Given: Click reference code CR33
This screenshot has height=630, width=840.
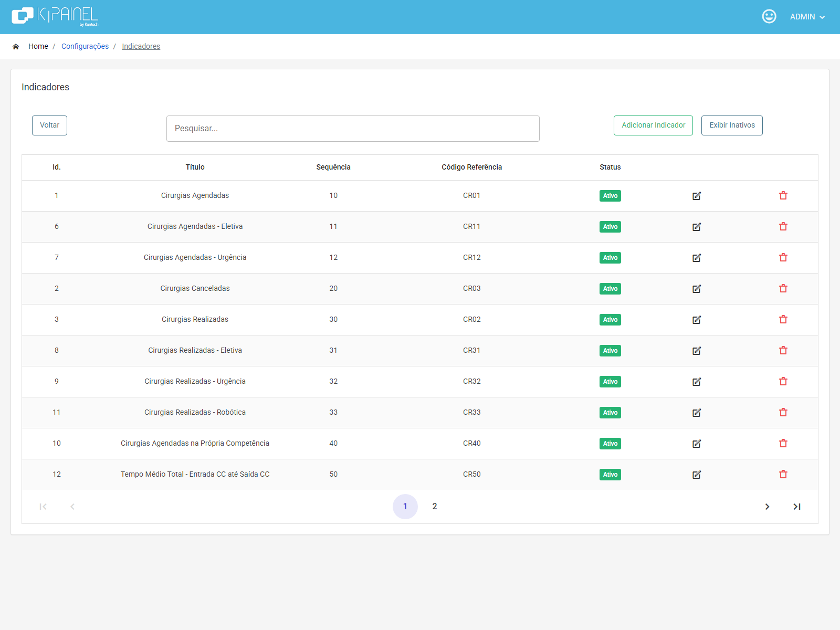Looking at the screenshot, I should pyautogui.click(x=471, y=412).
